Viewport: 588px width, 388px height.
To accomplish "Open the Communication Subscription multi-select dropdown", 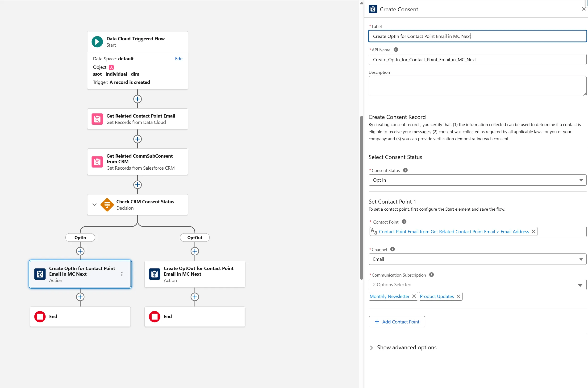I will point(477,285).
